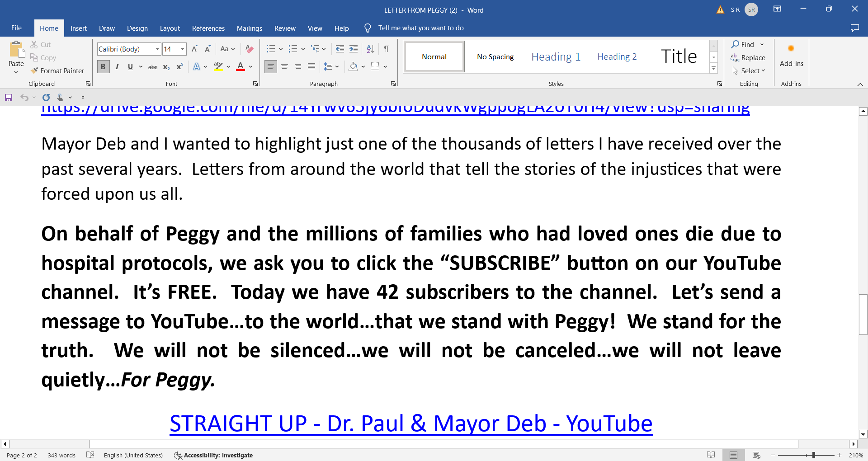Viewport: 868px width, 461px height.
Task: Apply the Title style
Action: coord(679,56)
